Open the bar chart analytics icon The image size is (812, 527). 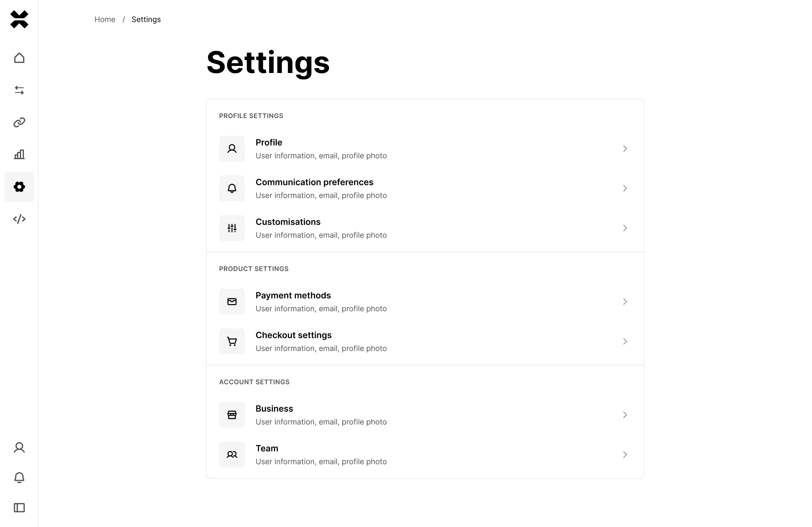click(x=19, y=155)
